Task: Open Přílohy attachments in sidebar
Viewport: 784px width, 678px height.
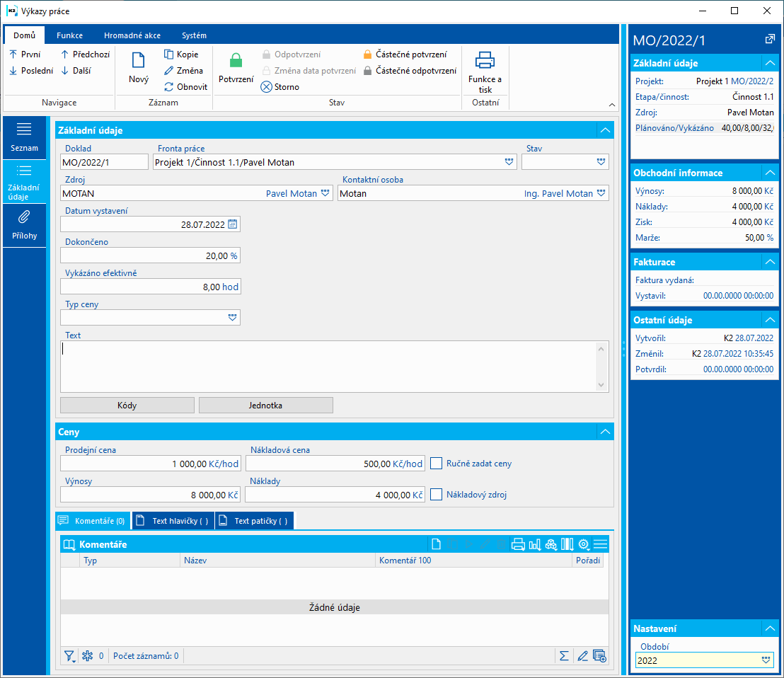Action: click(x=24, y=224)
